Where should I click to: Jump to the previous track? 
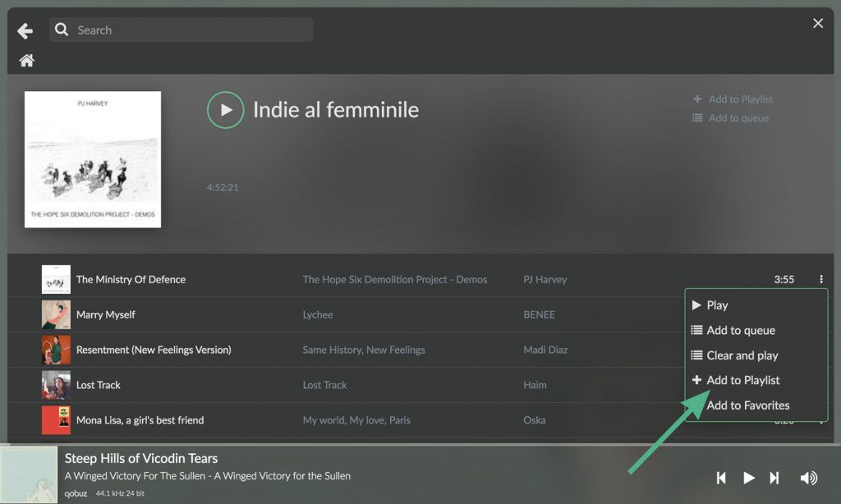pyautogui.click(x=721, y=477)
